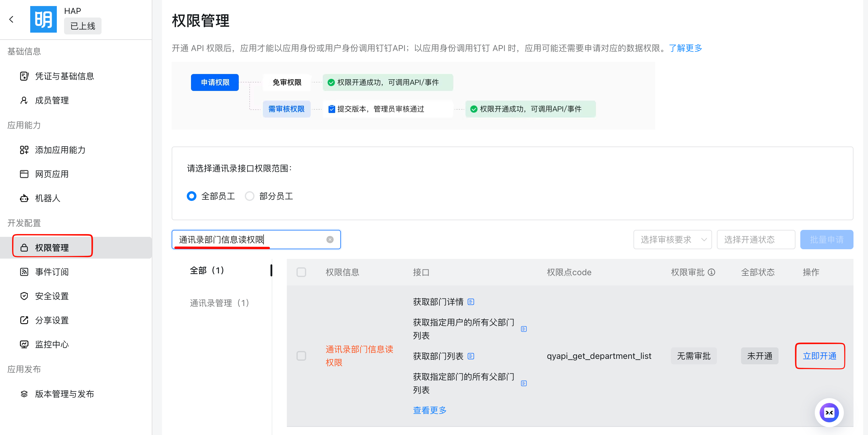This screenshot has width=868, height=435.
Task: Tick the 通讯录部门信息读权限 row checkbox
Action: tap(301, 356)
